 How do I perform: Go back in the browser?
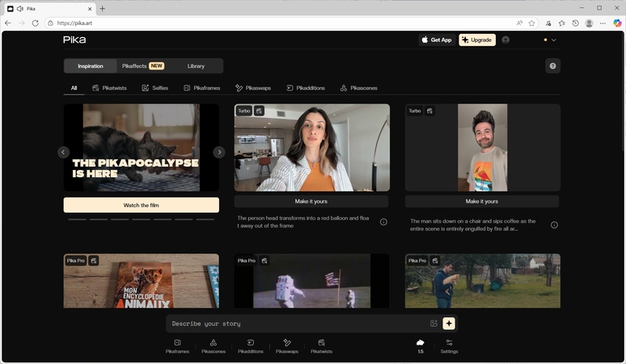(x=8, y=23)
